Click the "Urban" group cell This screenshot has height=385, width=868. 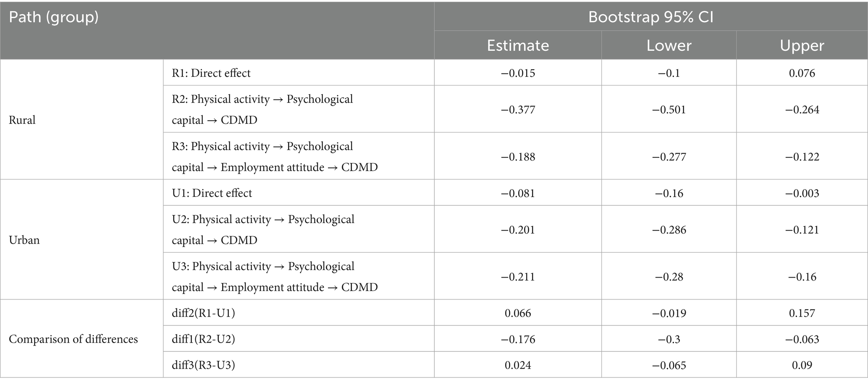pyautogui.click(x=24, y=240)
